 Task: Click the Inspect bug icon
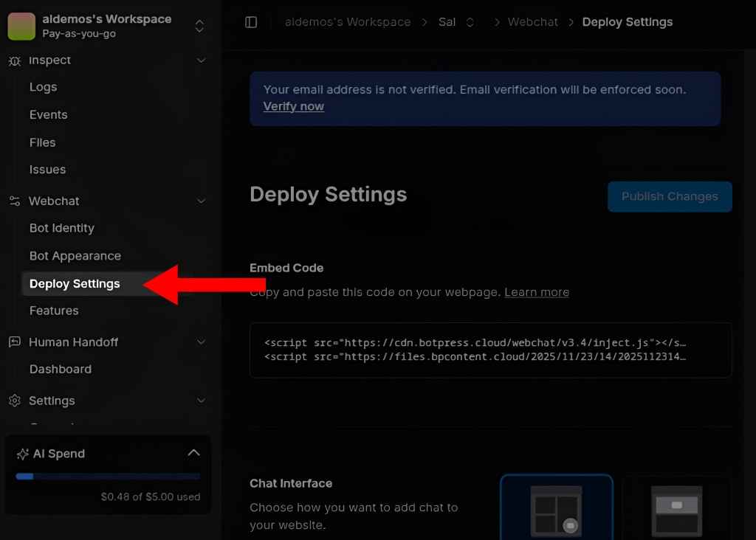(x=15, y=60)
